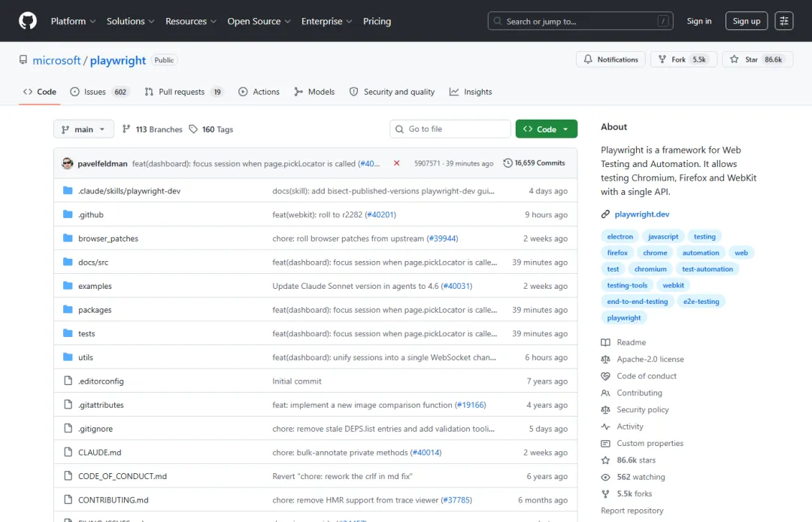Screen dimensions: 812x522
Task: Switch to the Issues tab
Action: click(x=98, y=92)
